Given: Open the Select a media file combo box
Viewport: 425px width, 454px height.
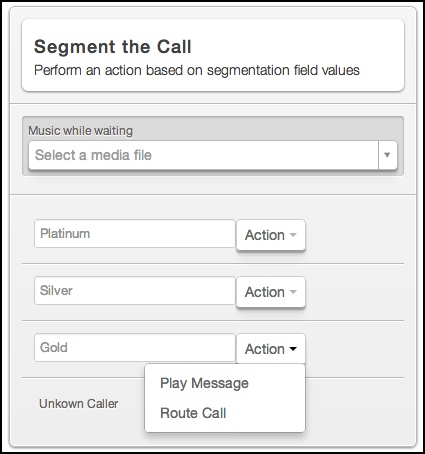Looking at the screenshot, I should 213,155.
